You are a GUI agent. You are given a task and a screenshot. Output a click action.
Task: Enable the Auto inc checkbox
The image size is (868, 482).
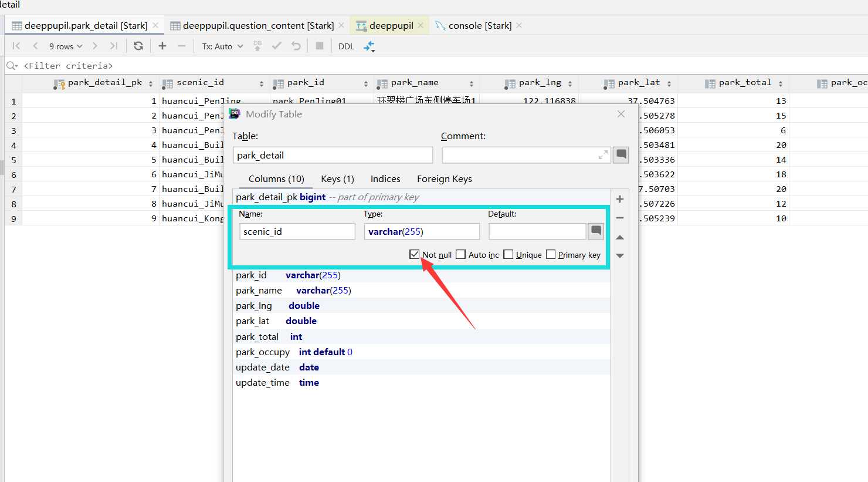461,254
